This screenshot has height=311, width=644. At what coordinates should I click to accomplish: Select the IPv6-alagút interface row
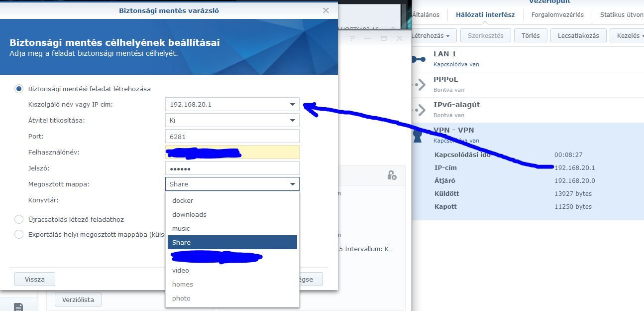point(528,110)
